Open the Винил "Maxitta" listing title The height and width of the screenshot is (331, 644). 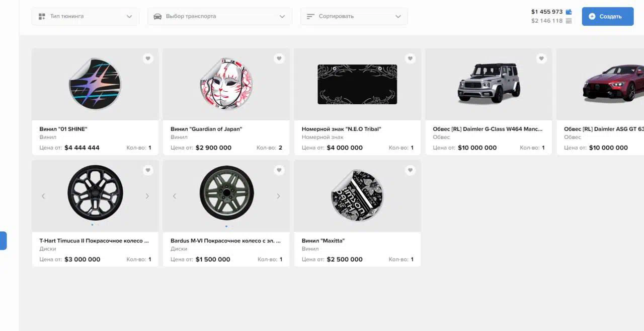coord(323,241)
